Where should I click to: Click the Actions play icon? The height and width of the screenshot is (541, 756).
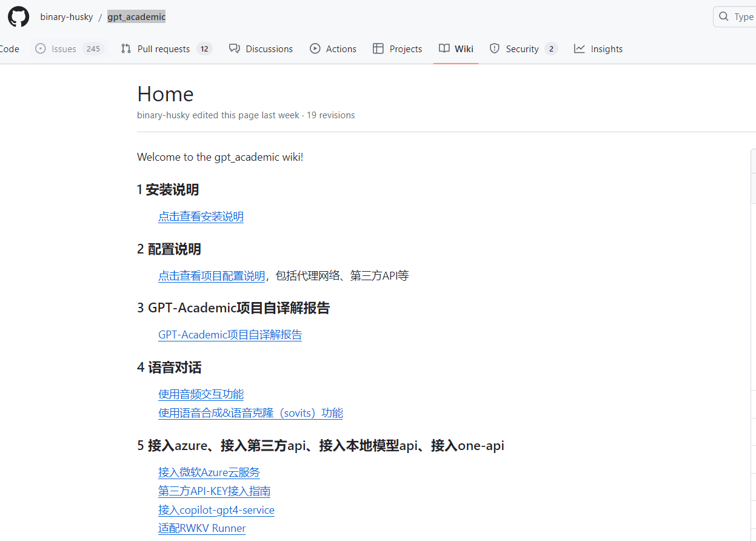(316, 49)
